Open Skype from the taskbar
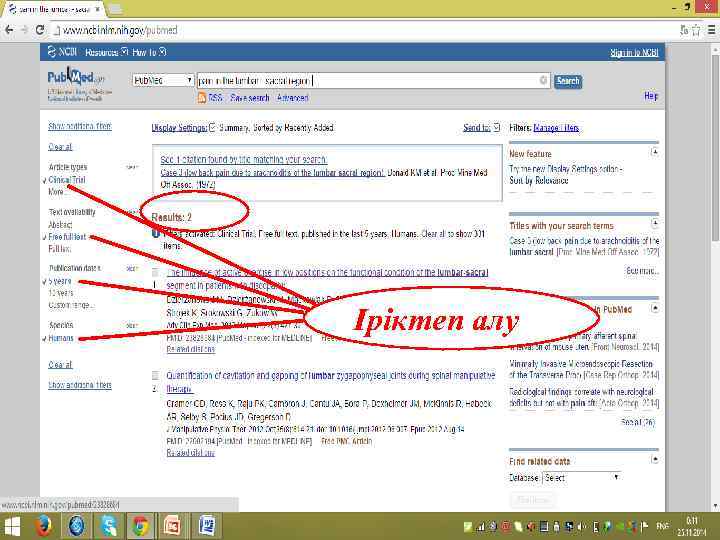The image size is (720, 540). tap(109, 526)
